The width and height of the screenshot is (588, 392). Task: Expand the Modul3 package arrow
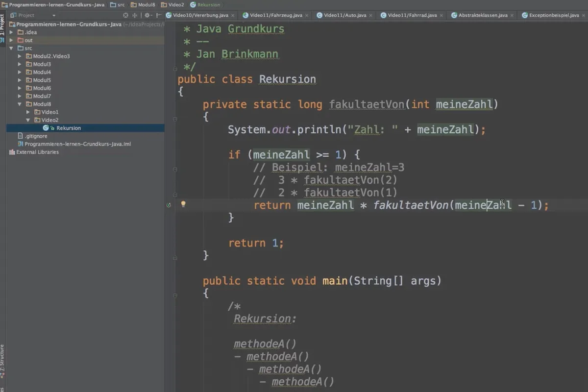[20, 64]
